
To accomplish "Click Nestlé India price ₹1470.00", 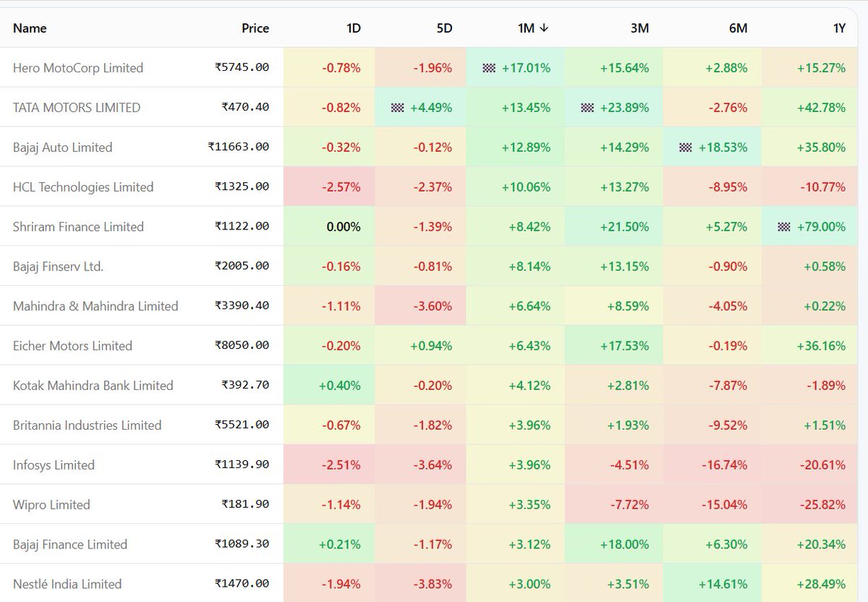I will [x=242, y=584].
